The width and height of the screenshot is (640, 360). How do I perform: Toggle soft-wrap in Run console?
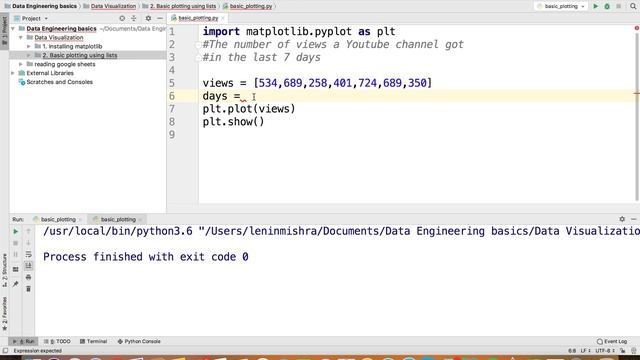click(x=28, y=254)
